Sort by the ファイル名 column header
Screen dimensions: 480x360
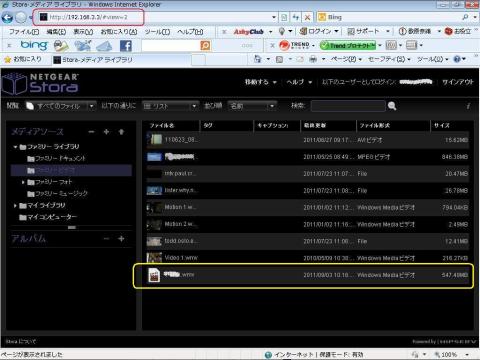coord(172,125)
